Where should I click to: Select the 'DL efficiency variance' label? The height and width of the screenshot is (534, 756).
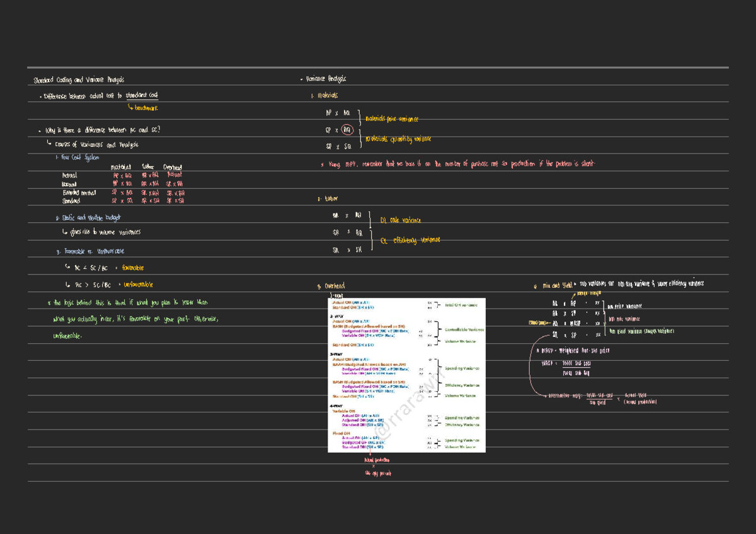tap(410, 240)
